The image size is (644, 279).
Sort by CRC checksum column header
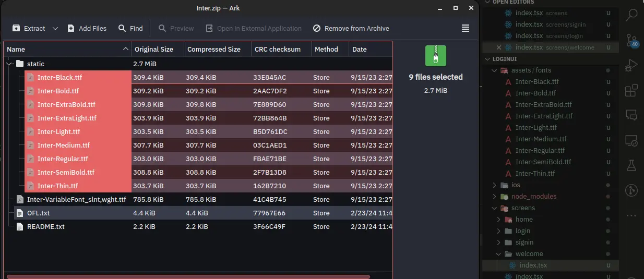click(x=281, y=49)
